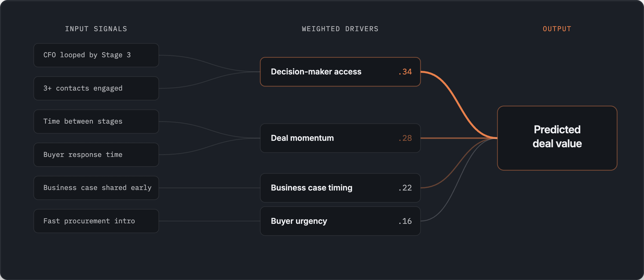Screen dimensions: 644x280
Task: Click the 'INPUT SIGNALS' column heading
Action: point(96,29)
